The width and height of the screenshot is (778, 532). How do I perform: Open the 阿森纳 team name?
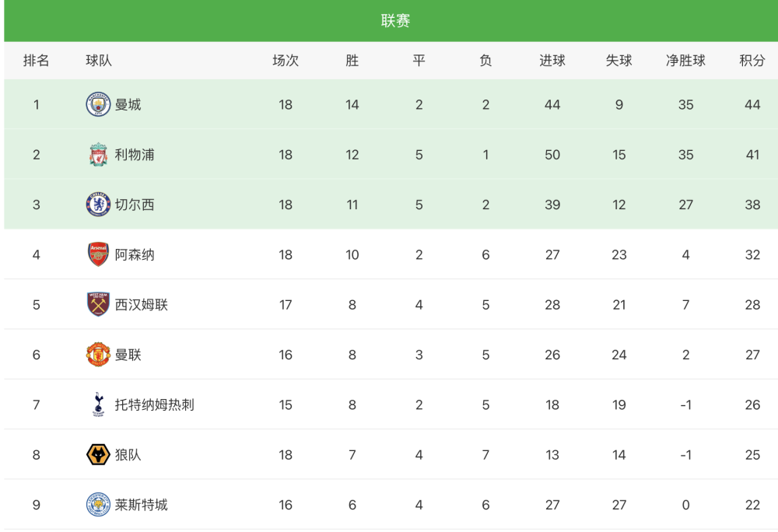135,255
